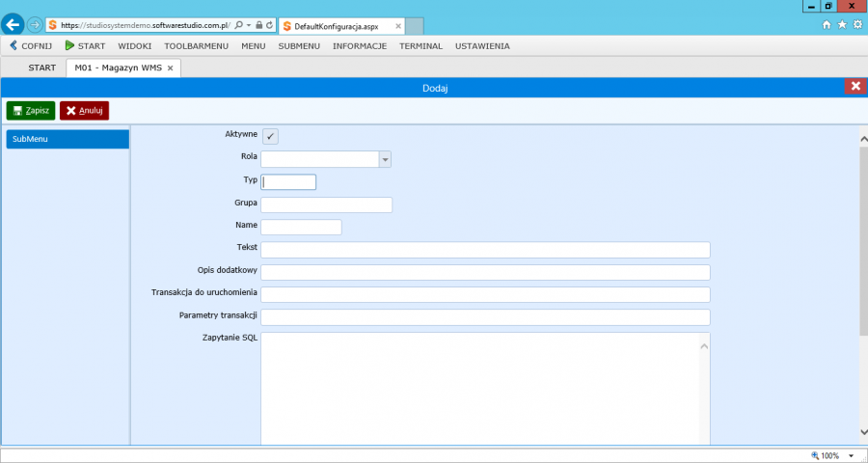This screenshot has width=868, height=463.
Task: Click the form scrollbar up arrow
Action: (863, 139)
